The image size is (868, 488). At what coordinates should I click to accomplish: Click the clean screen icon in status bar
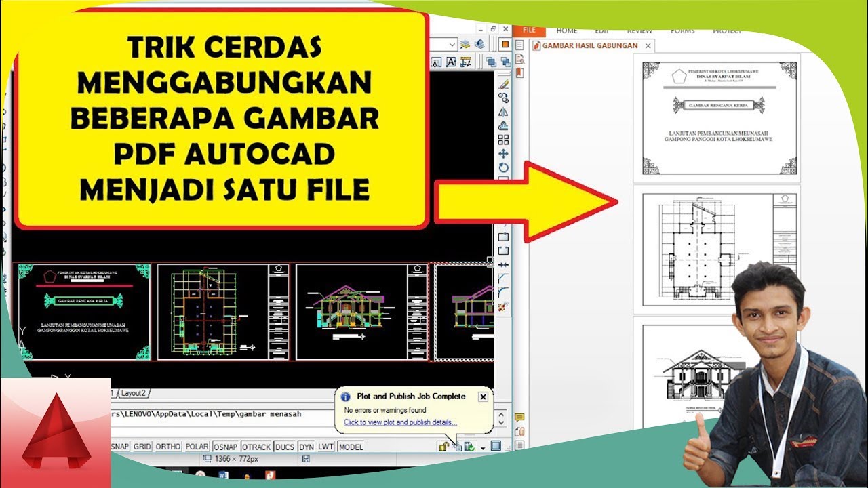496,446
